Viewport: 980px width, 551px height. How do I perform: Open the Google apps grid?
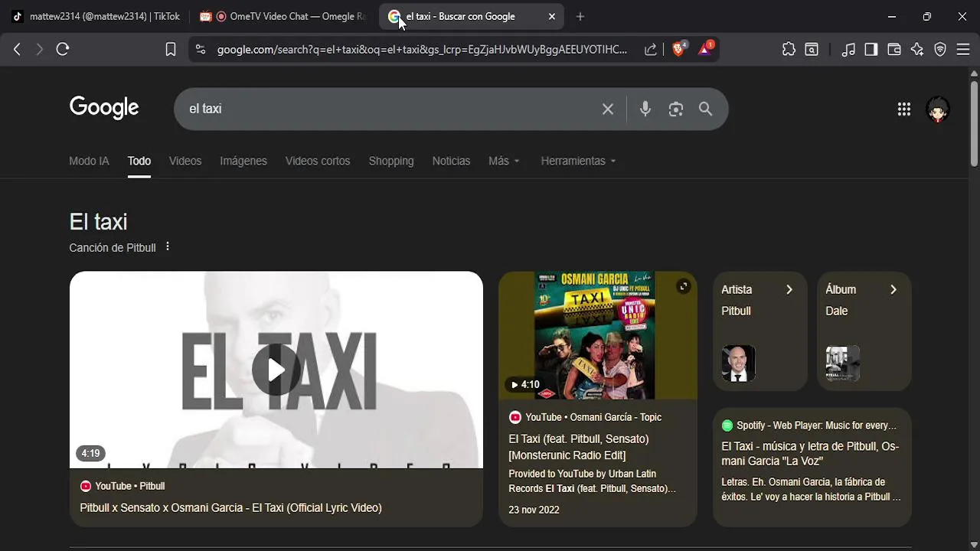click(x=904, y=109)
